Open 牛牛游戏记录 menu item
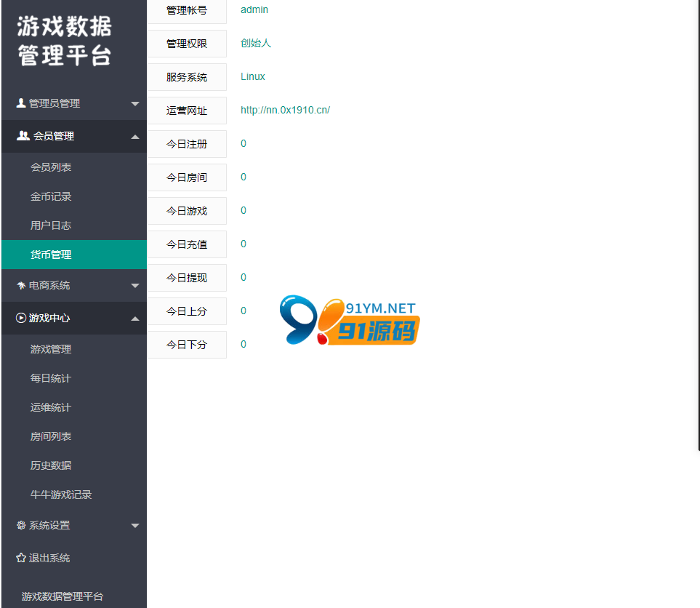Image resolution: width=700 pixels, height=608 pixels. tap(74, 494)
